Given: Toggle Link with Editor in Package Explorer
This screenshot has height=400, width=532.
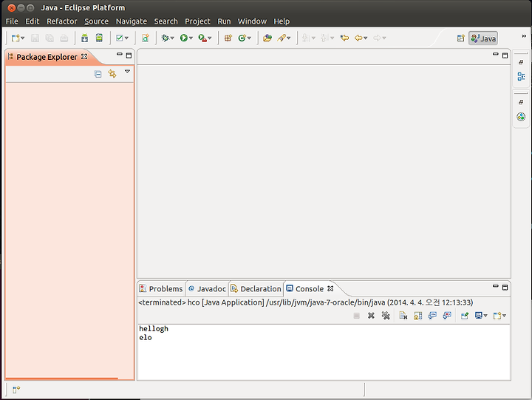Looking at the screenshot, I should tap(112, 74).
